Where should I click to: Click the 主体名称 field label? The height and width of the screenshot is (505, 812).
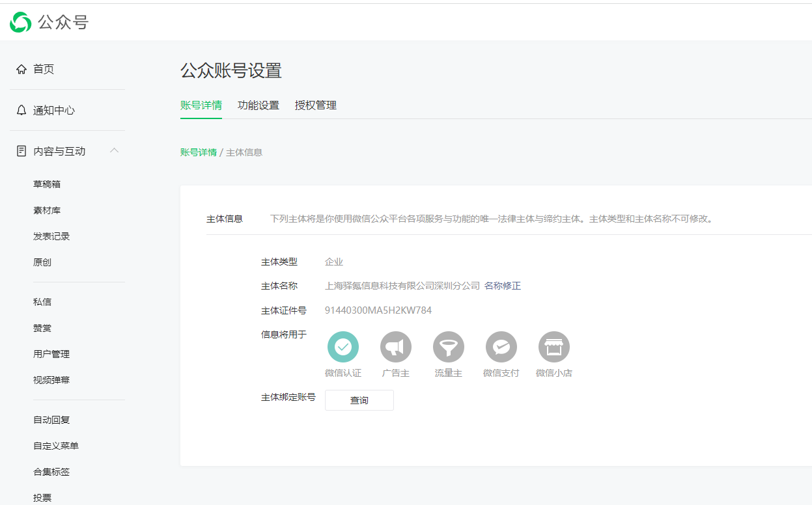point(279,286)
